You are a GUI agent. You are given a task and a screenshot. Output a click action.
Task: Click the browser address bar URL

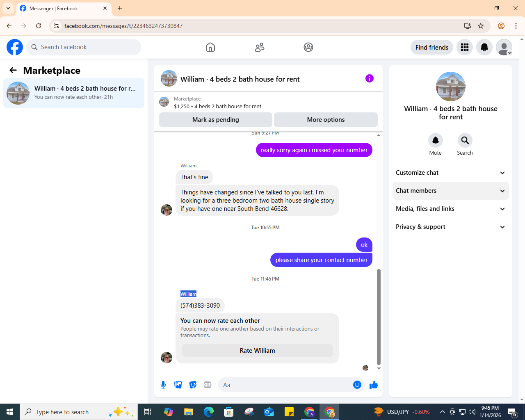click(x=123, y=26)
